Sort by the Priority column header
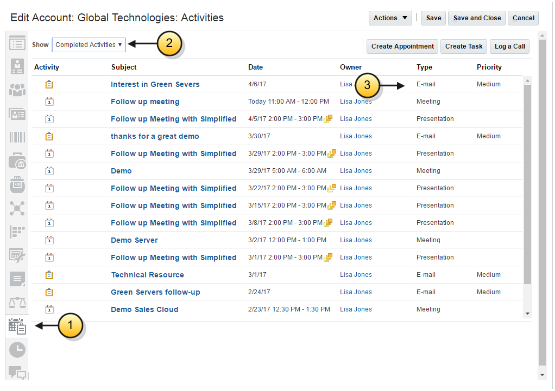 (489, 67)
